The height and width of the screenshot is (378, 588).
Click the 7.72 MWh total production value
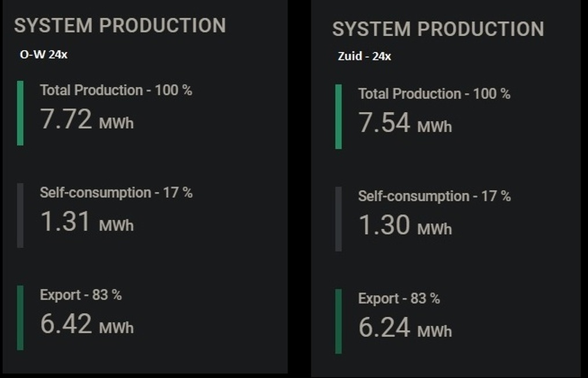87,120
